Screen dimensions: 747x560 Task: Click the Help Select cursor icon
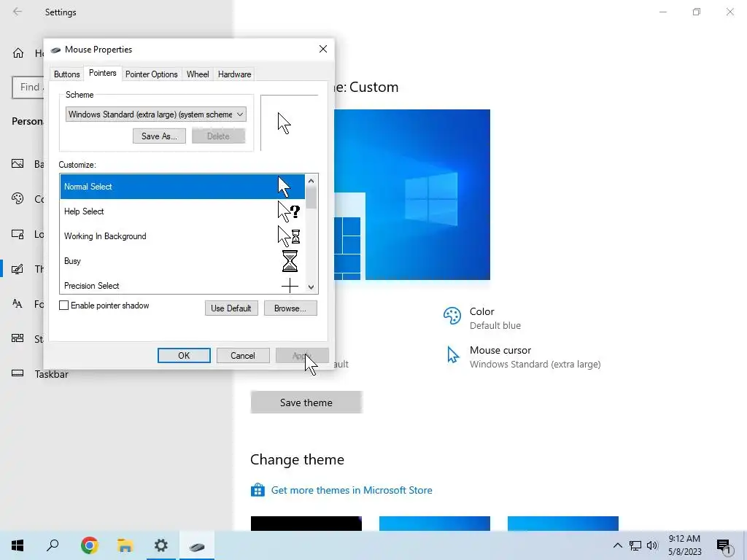(289, 211)
